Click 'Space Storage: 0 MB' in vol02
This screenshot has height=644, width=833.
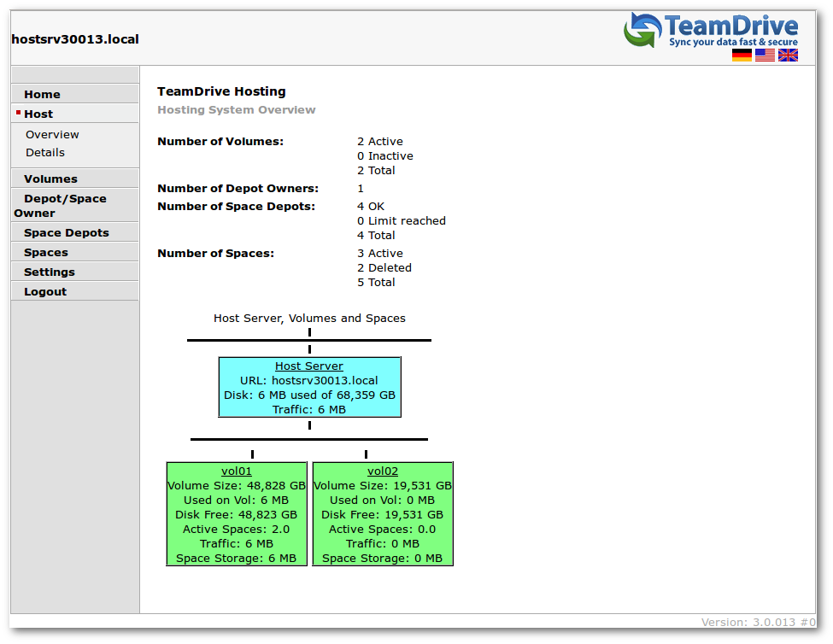click(x=383, y=559)
